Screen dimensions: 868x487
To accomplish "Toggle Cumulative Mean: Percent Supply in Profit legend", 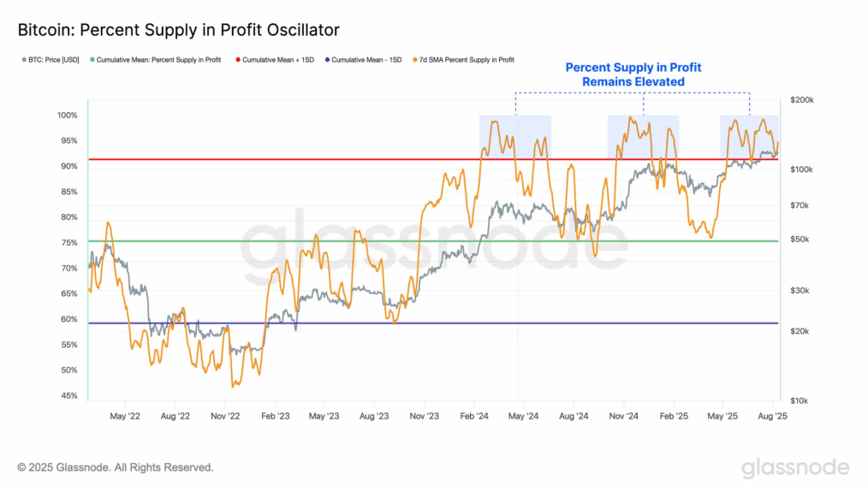I will point(156,60).
